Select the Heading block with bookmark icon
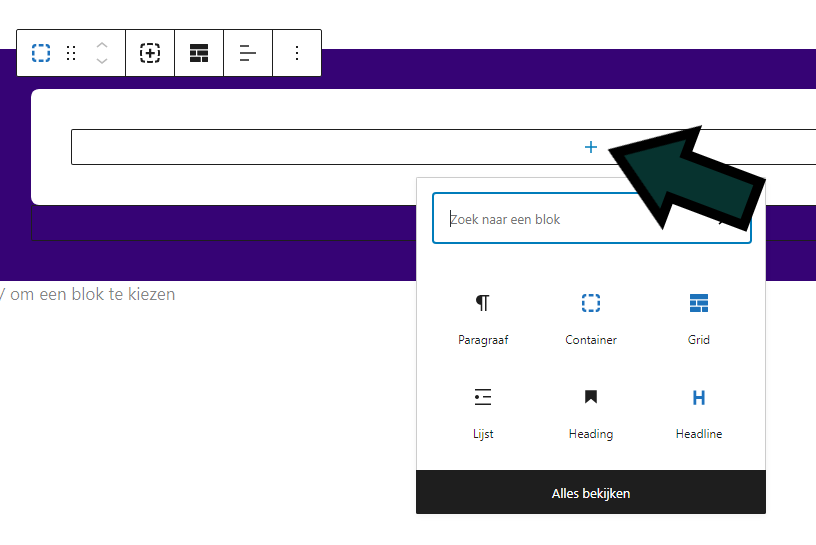The height and width of the screenshot is (545, 816). coord(591,413)
